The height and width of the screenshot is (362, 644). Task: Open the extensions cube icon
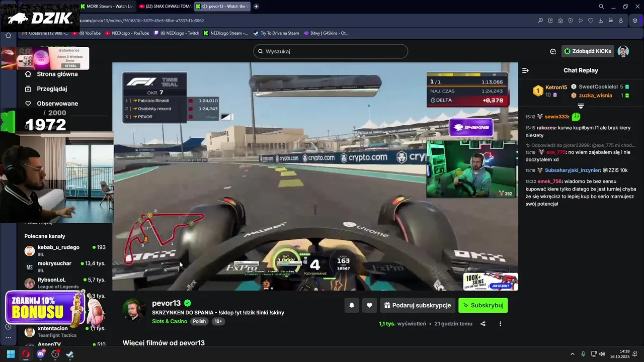[635, 21]
